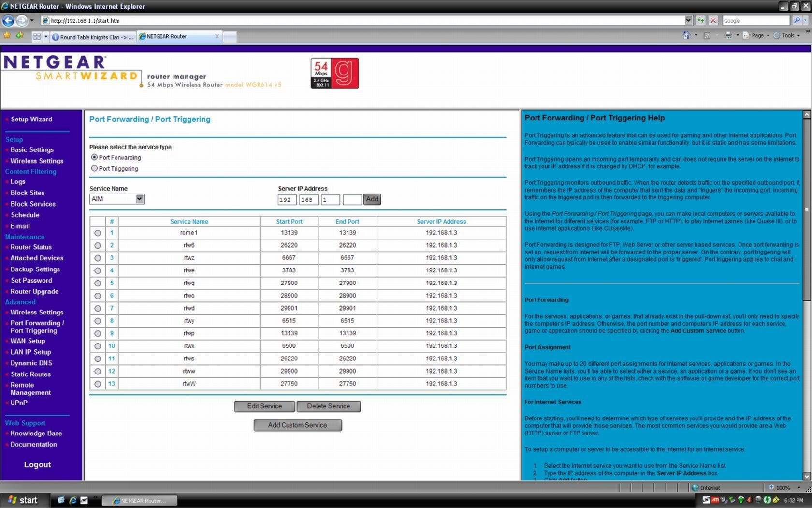The height and width of the screenshot is (508, 812).
Task: Click the Delete Service button
Action: pos(328,406)
